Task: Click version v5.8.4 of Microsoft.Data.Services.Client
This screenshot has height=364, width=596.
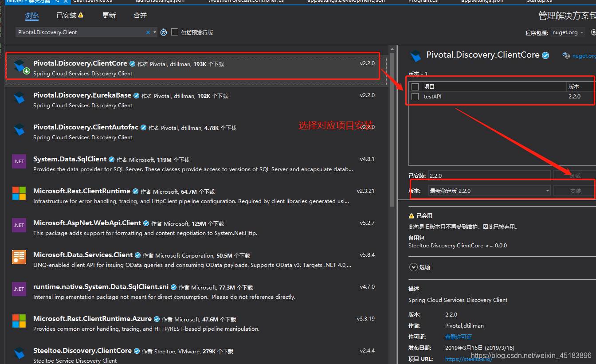Action: pos(367,255)
